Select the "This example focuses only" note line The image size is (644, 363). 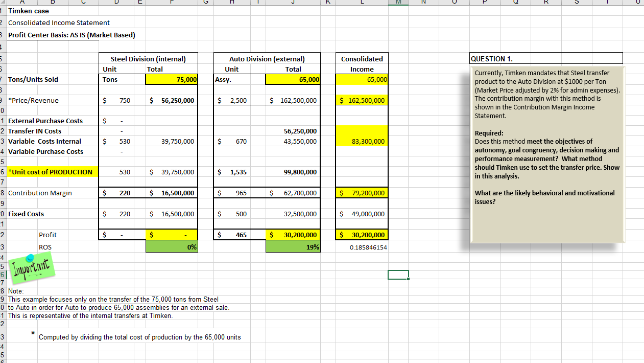[x=113, y=299]
